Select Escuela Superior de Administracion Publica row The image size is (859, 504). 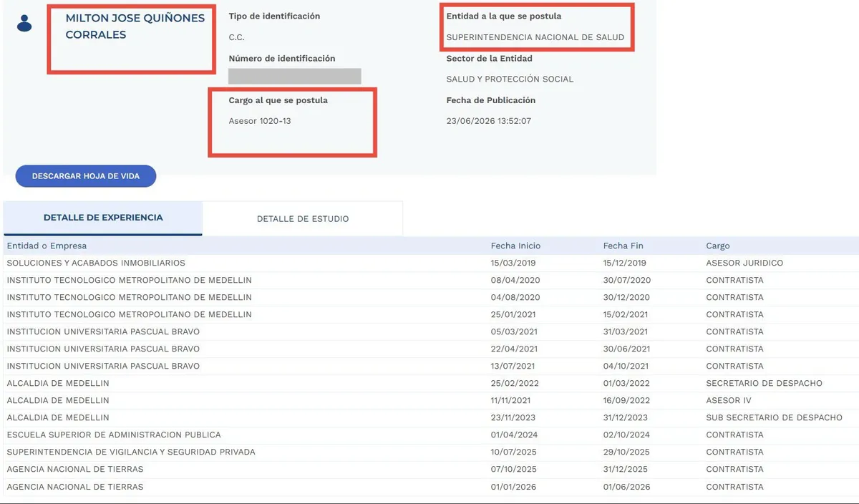click(x=431, y=435)
